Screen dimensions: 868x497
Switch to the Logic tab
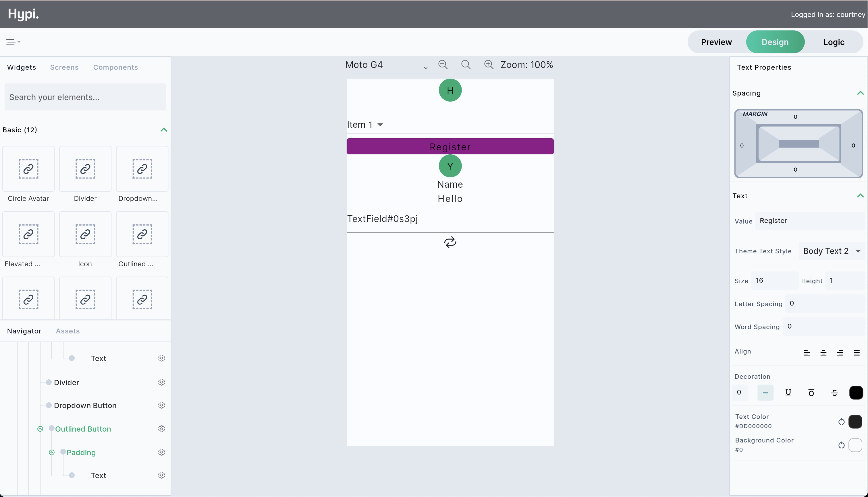pos(834,42)
